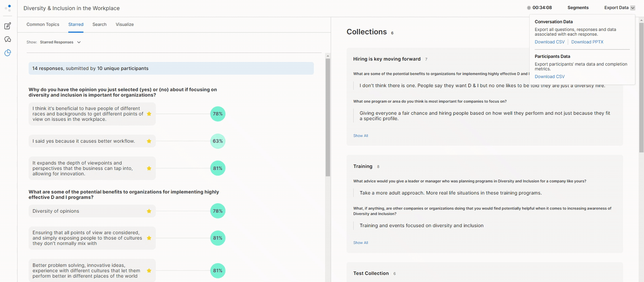Click the 81% circle for 'Better problem solving'

click(x=218, y=271)
